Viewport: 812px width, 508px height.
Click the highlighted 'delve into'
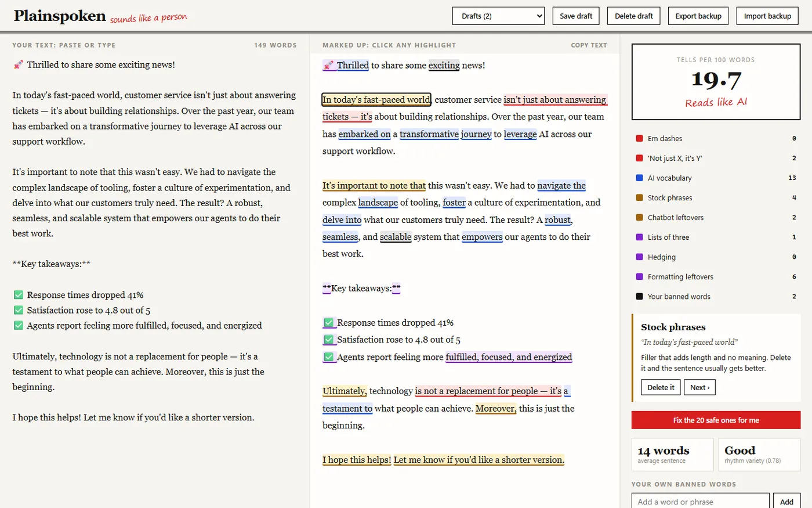point(342,219)
